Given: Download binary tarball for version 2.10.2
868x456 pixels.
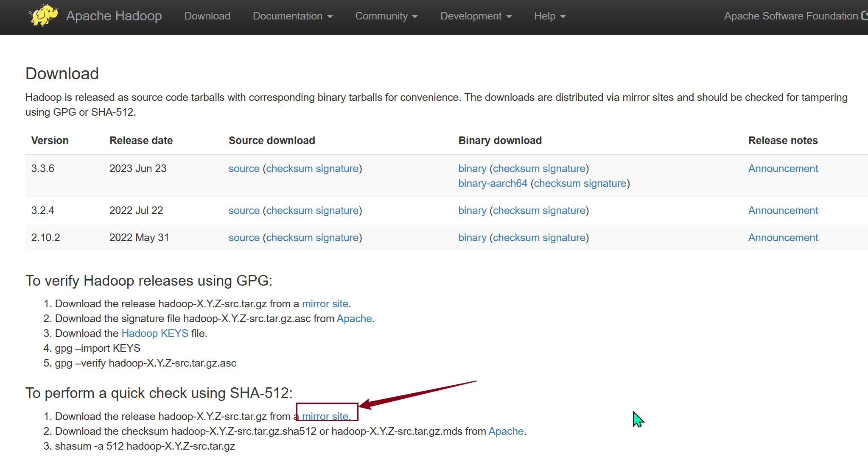Looking at the screenshot, I should (x=472, y=238).
